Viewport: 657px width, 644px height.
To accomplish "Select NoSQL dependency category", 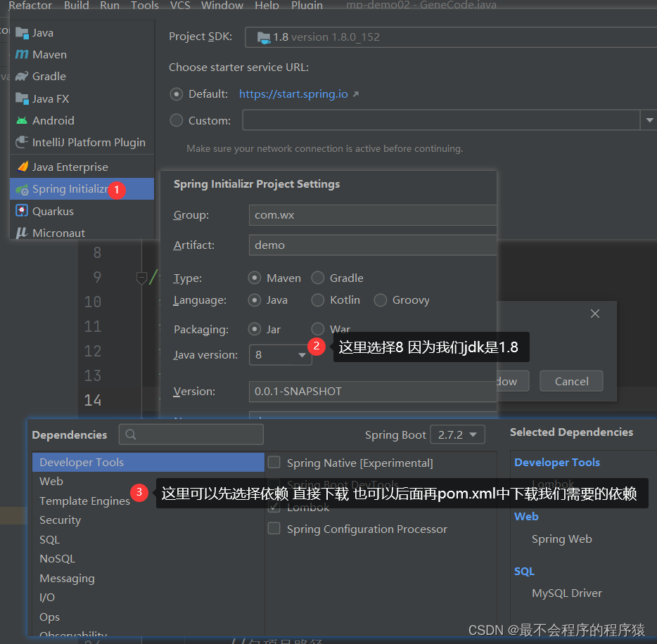I will pyautogui.click(x=58, y=559).
